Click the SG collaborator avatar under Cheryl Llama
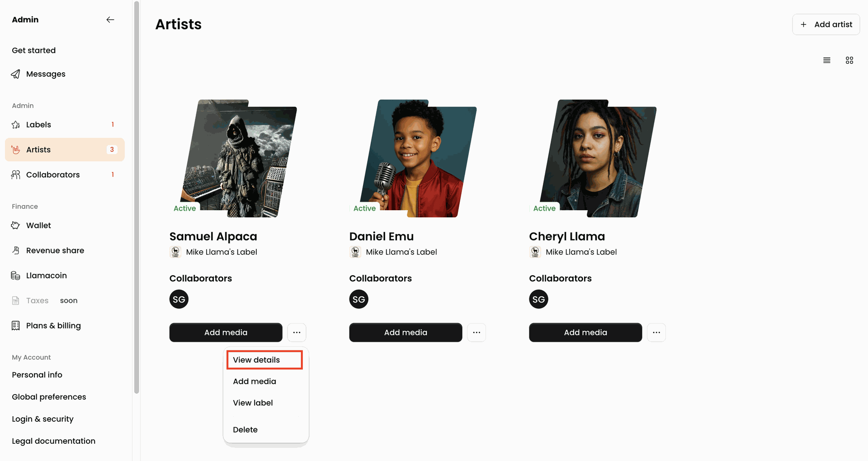This screenshot has width=868, height=461. click(x=538, y=299)
